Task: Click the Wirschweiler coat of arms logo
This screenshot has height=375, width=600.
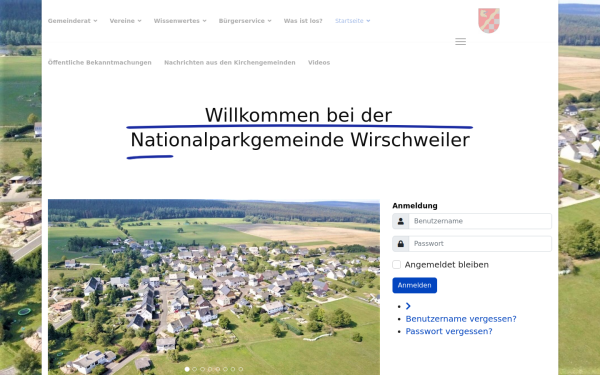Action: (489, 21)
